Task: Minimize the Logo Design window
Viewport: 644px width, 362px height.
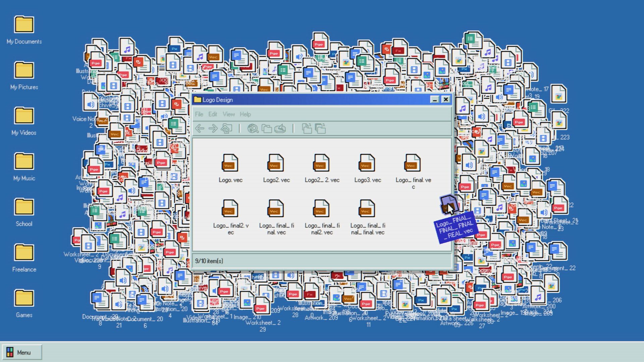Action: pyautogui.click(x=435, y=100)
